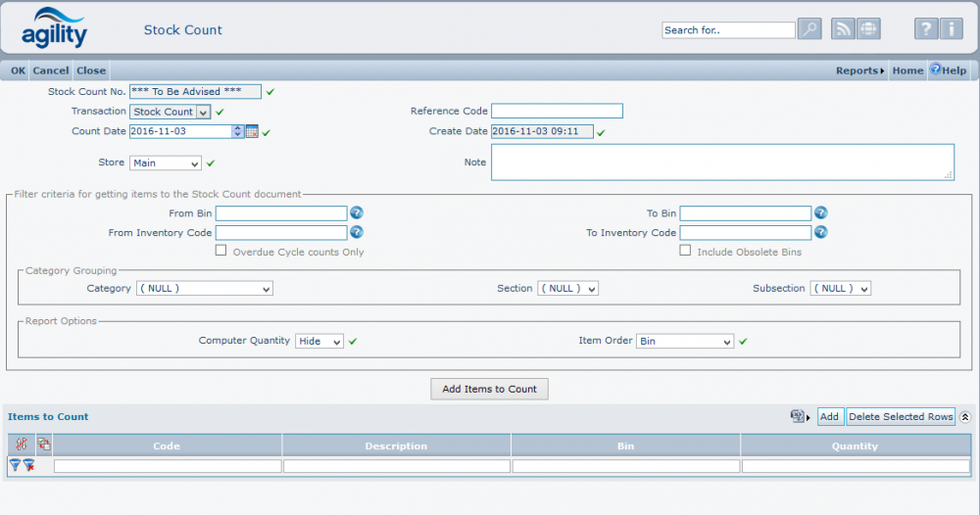Tick the Include Obsolete Bins checkbox
Screen dimensions: 980x515
coord(686,252)
